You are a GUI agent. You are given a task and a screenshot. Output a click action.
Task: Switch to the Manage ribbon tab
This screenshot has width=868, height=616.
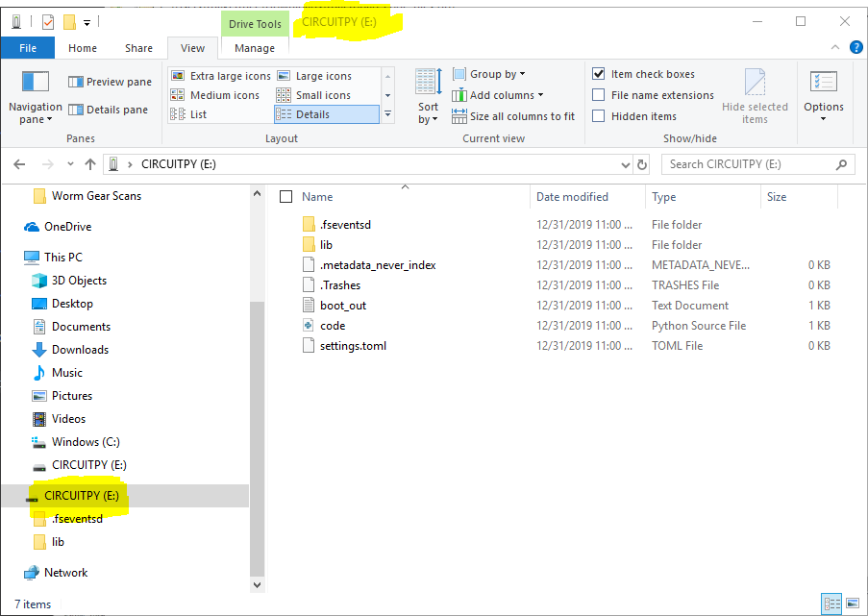[255, 48]
